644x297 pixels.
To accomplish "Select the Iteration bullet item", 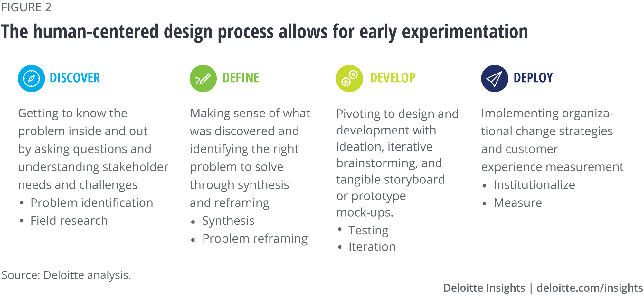I will 372,247.
